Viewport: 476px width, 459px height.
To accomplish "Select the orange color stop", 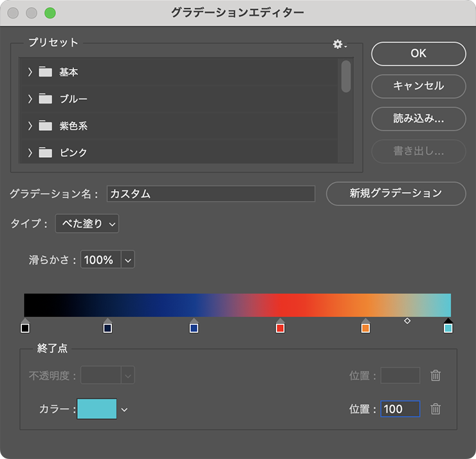I will pos(365,328).
